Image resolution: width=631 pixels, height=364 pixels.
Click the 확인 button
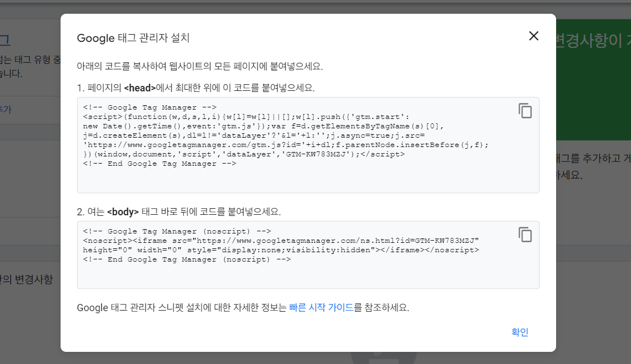click(520, 332)
